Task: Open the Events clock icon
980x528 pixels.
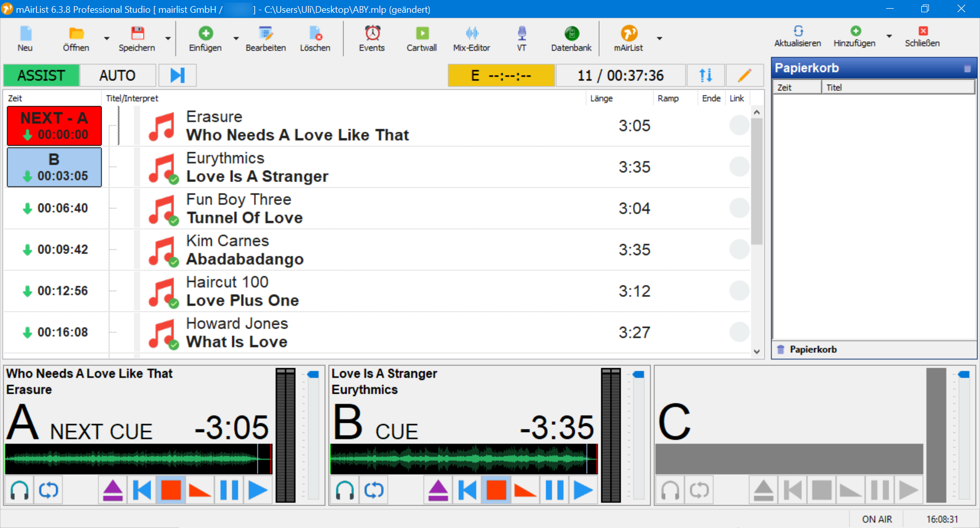Action: click(372, 39)
